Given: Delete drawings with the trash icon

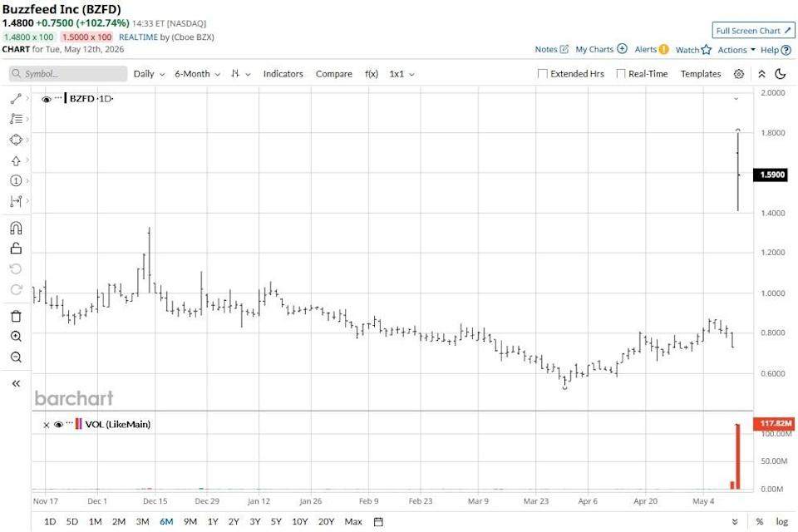Looking at the screenshot, I should [16, 316].
